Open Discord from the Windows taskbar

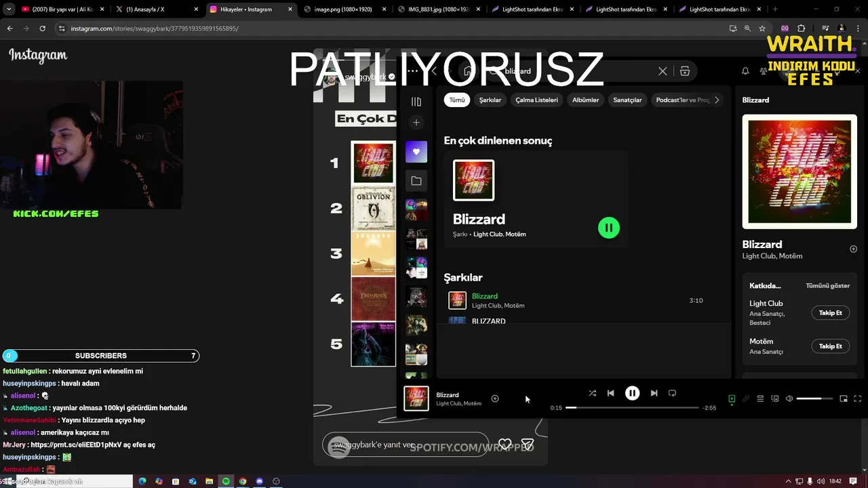(x=259, y=481)
